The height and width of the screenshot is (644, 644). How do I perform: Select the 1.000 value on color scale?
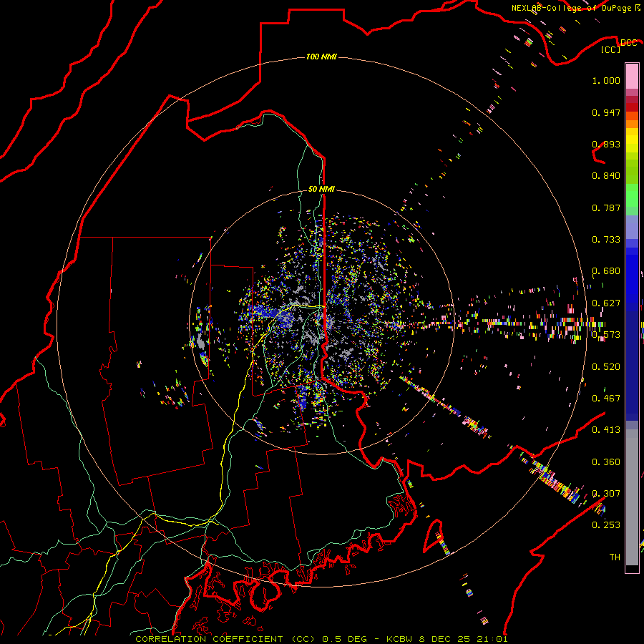coord(606,80)
